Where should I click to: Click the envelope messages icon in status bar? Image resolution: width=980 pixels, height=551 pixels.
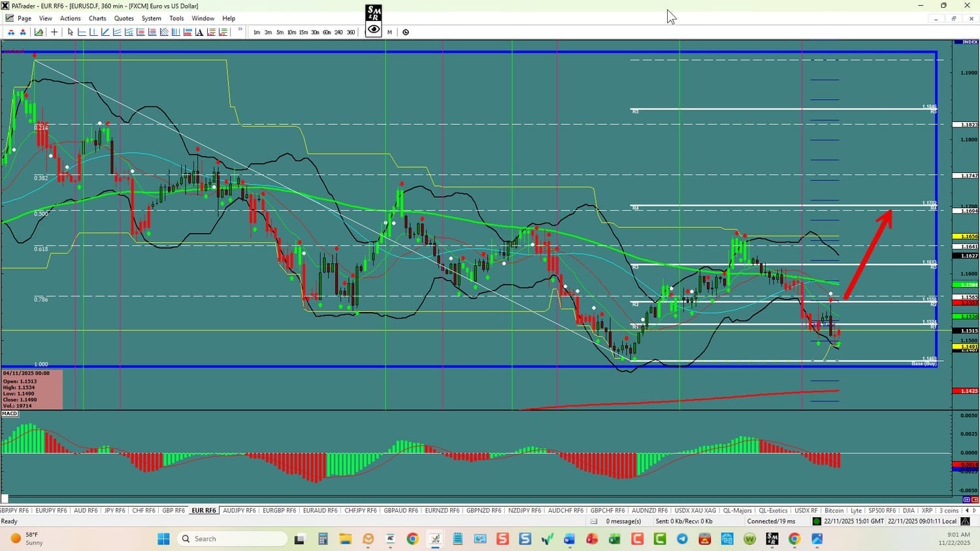click(594, 521)
